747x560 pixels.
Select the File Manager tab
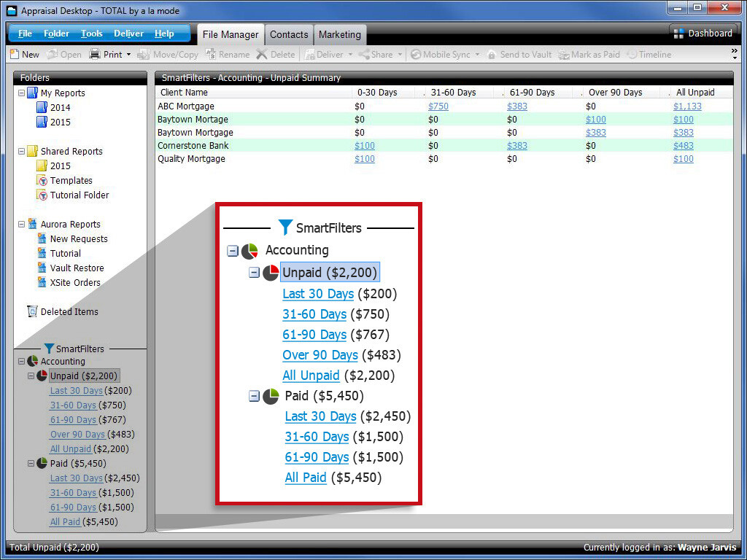click(231, 35)
